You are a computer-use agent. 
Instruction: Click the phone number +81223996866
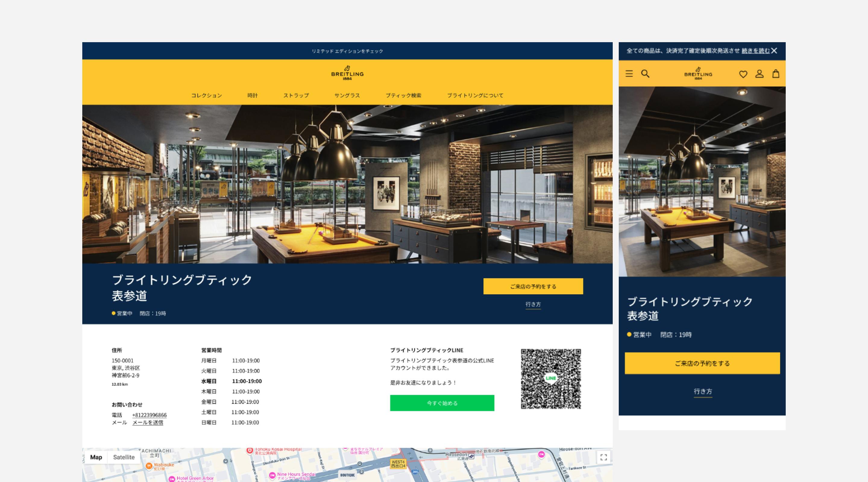coord(149,415)
